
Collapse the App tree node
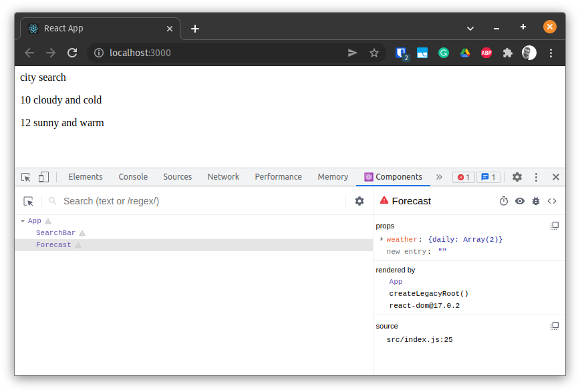23,221
